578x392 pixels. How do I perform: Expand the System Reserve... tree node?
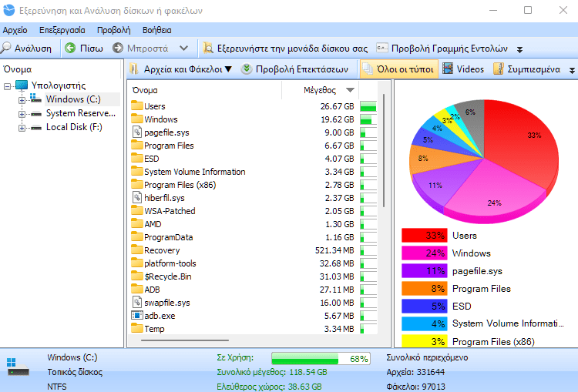pos(22,114)
